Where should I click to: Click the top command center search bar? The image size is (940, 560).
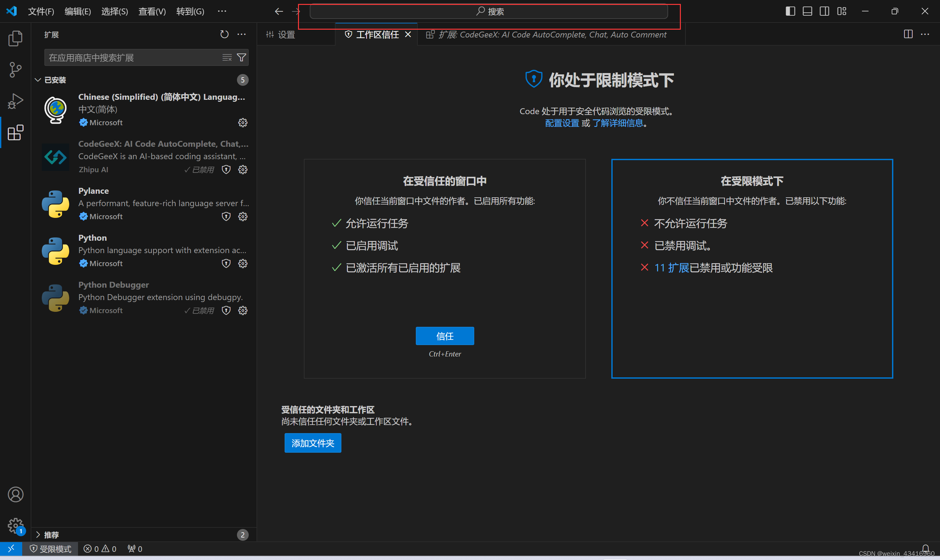(x=489, y=11)
